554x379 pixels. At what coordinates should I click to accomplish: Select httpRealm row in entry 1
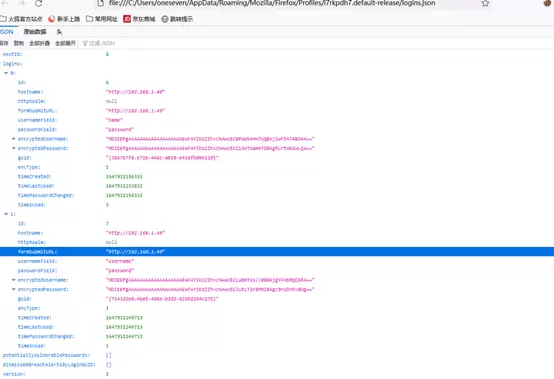point(277,242)
